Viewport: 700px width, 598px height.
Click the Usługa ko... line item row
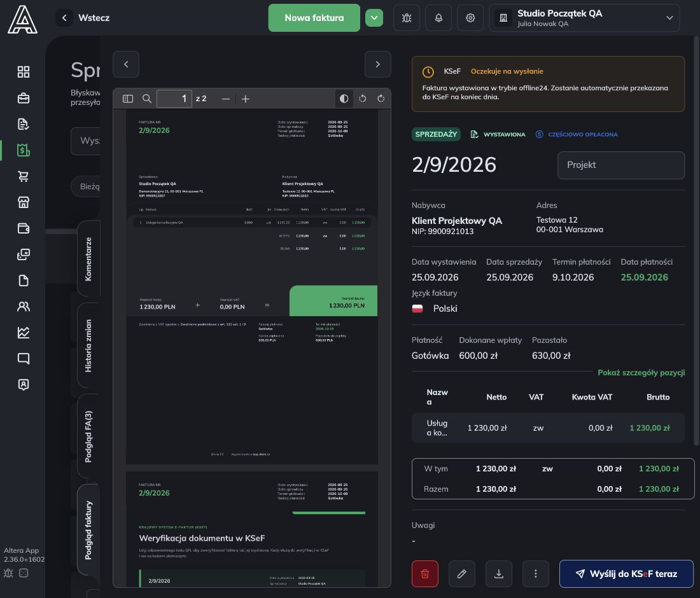(x=548, y=428)
